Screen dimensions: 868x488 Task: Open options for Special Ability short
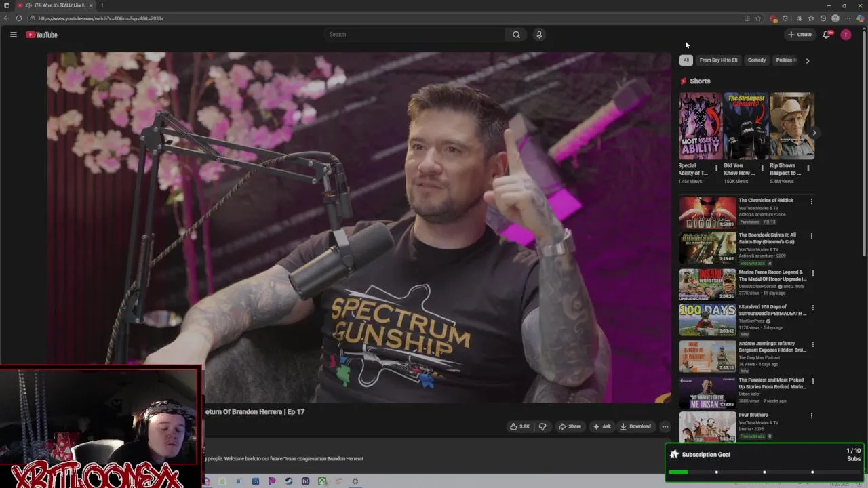pyautogui.click(x=716, y=168)
